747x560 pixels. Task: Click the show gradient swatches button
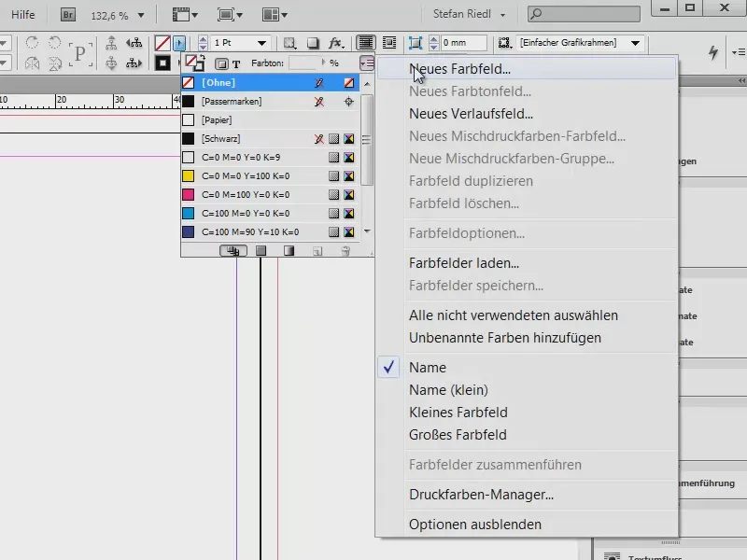[x=289, y=250]
